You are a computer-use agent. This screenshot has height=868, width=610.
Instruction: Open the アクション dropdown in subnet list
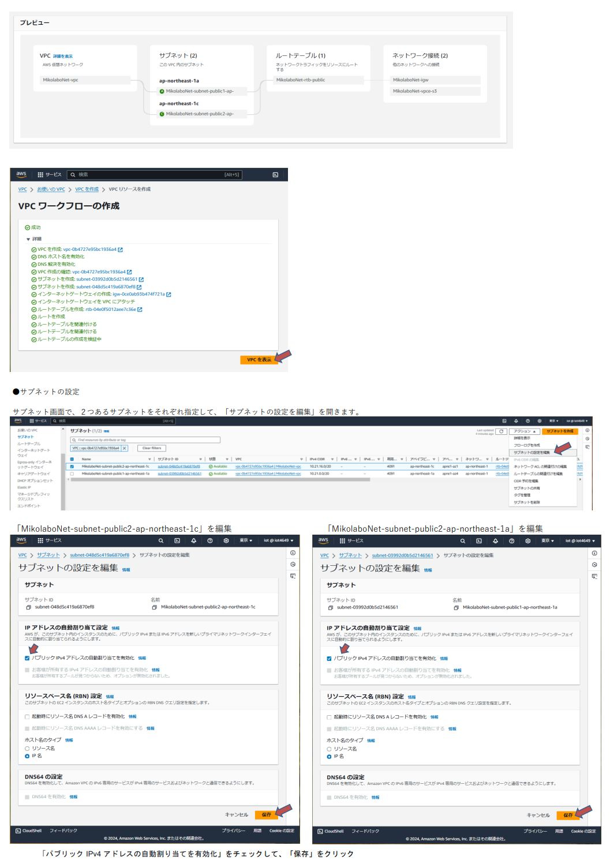[x=525, y=431]
